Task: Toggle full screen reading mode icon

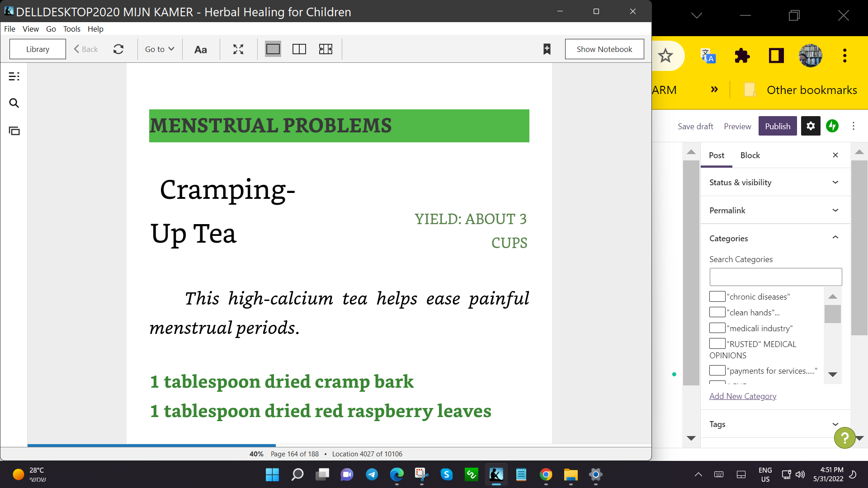Action: [x=238, y=49]
